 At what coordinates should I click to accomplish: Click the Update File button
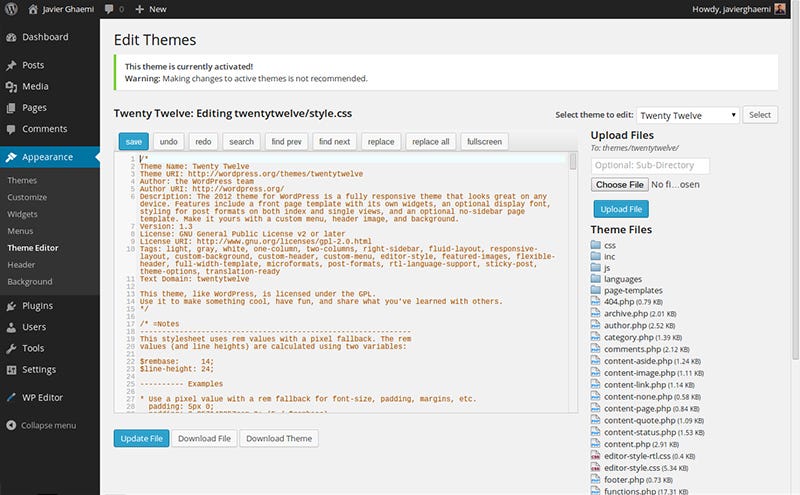click(141, 438)
